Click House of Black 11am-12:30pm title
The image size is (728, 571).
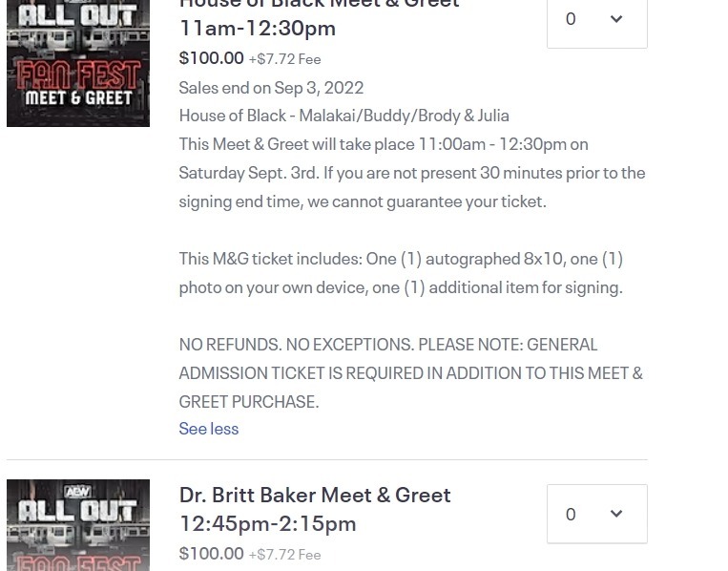coord(258,28)
